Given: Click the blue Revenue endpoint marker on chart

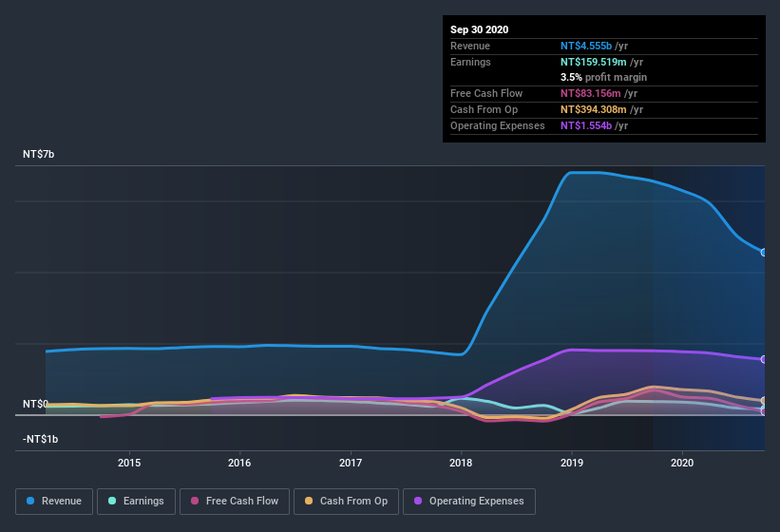Looking at the screenshot, I should click(x=764, y=252).
